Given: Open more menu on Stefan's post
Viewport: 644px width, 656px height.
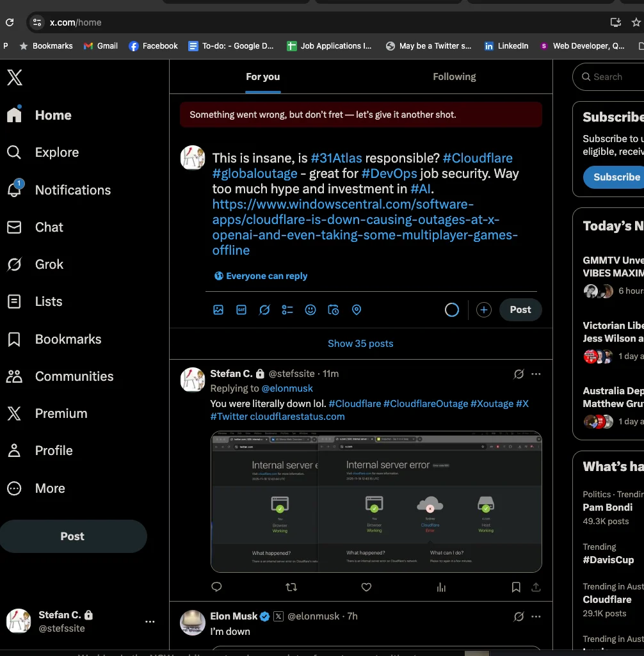Looking at the screenshot, I should pyautogui.click(x=536, y=374).
